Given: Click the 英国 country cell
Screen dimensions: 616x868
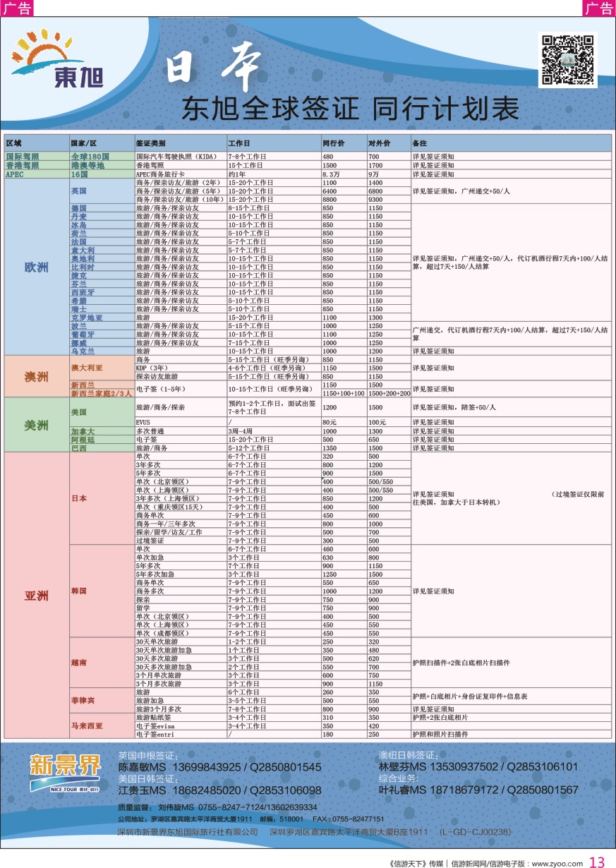Looking at the screenshot, I should tap(102, 191).
